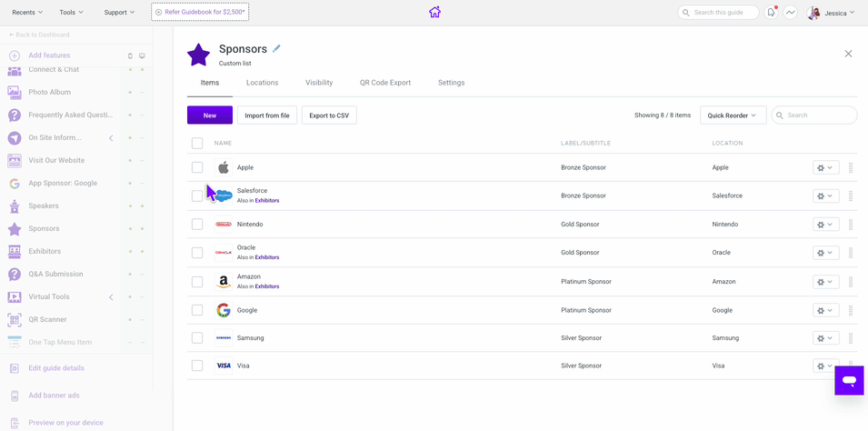This screenshot has height=431, width=868.
Task: Click the Samsung row reorder handle
Action: point(851,338)
